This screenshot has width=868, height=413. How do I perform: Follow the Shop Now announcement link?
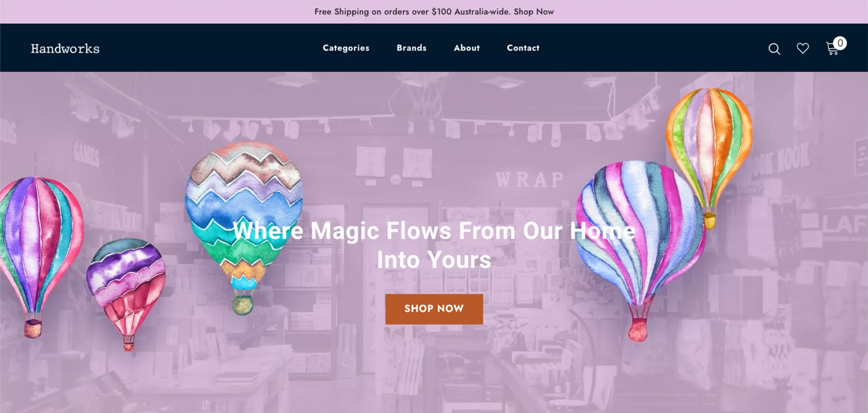click(534, 11)
